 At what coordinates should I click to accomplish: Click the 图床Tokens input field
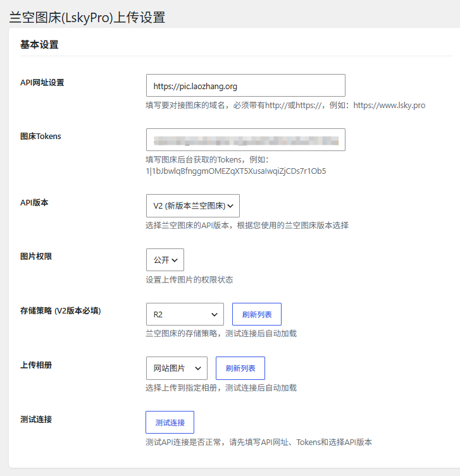pyautogui.click(x=246, y=140)
